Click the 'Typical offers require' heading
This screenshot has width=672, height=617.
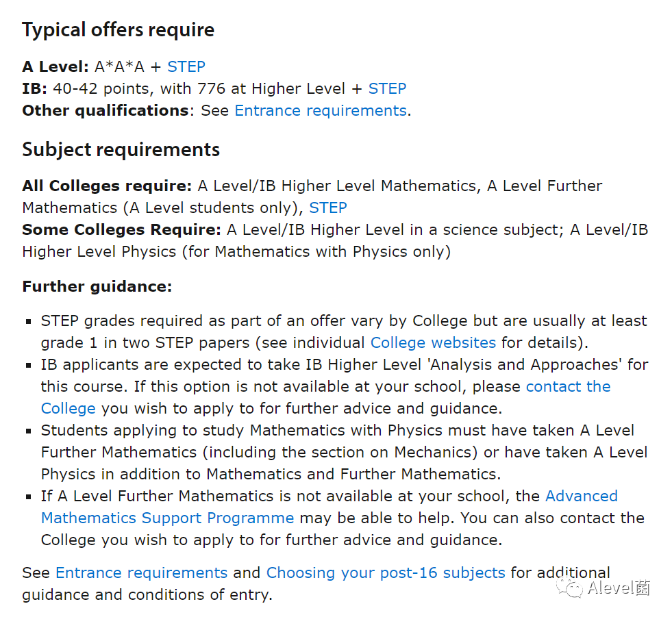pos(119,30)
